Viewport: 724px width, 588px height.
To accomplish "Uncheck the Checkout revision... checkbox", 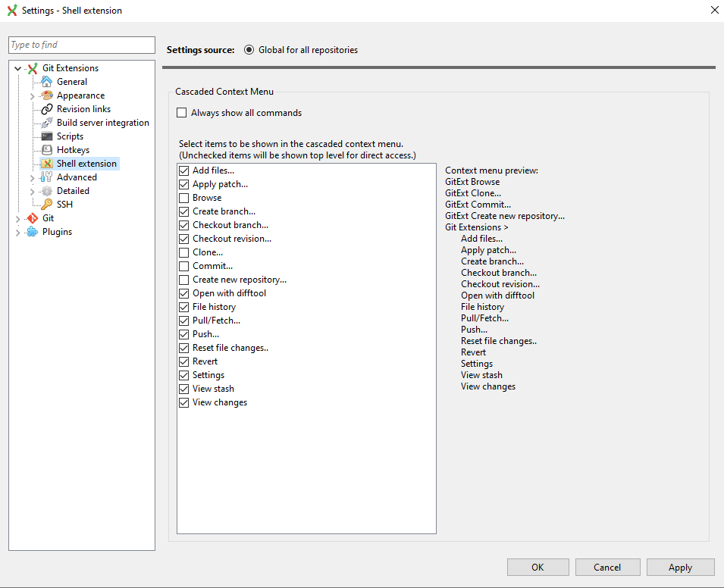I will (183, 239).
